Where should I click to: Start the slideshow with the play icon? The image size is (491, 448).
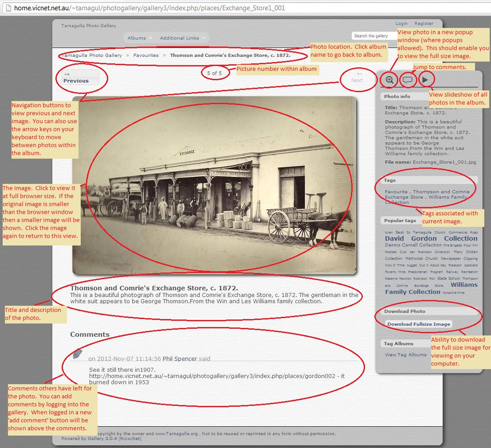click(425, 79)
